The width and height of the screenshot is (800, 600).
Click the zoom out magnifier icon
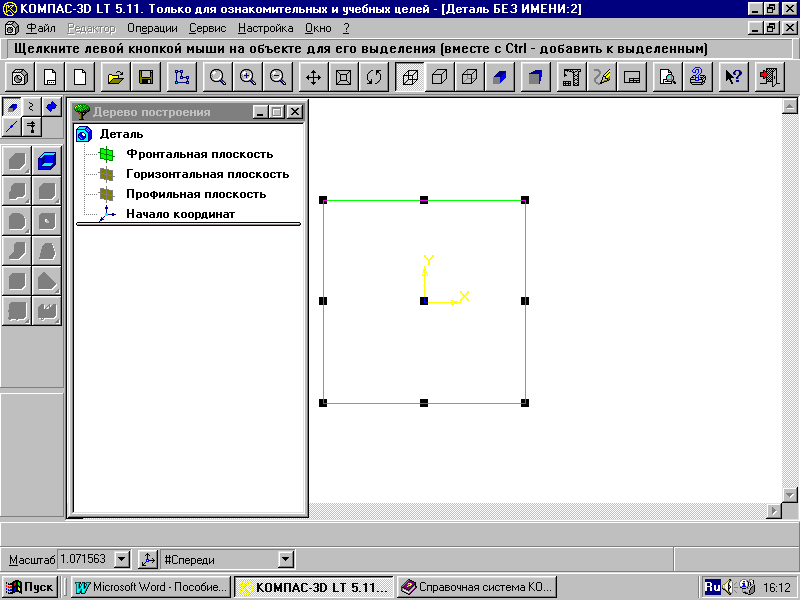coord(278,77)
